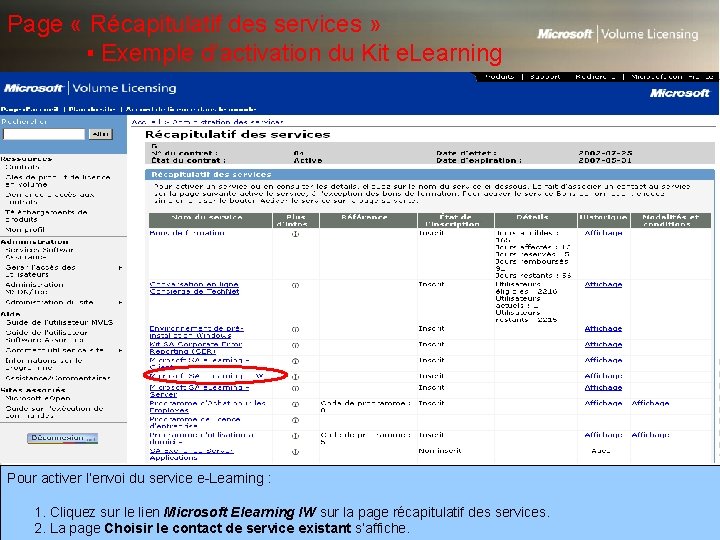
Task: Open Informations sur le programme sidebar link
Action: [44, 364]
